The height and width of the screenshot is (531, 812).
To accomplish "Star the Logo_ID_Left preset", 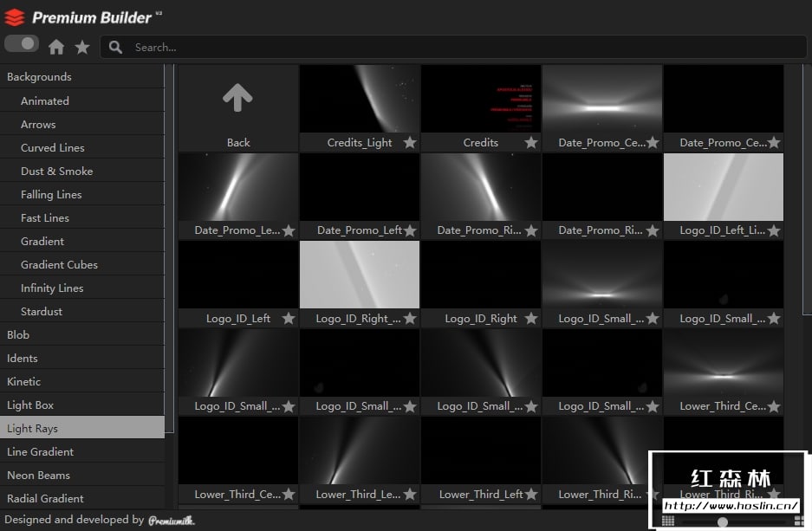I will pos(289,318).
